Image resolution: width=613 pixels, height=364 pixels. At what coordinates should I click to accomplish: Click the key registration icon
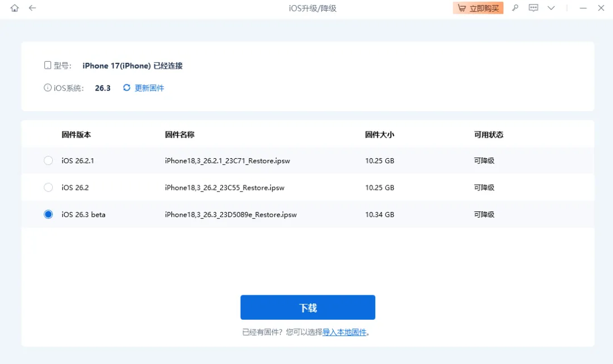pos(515,8)
